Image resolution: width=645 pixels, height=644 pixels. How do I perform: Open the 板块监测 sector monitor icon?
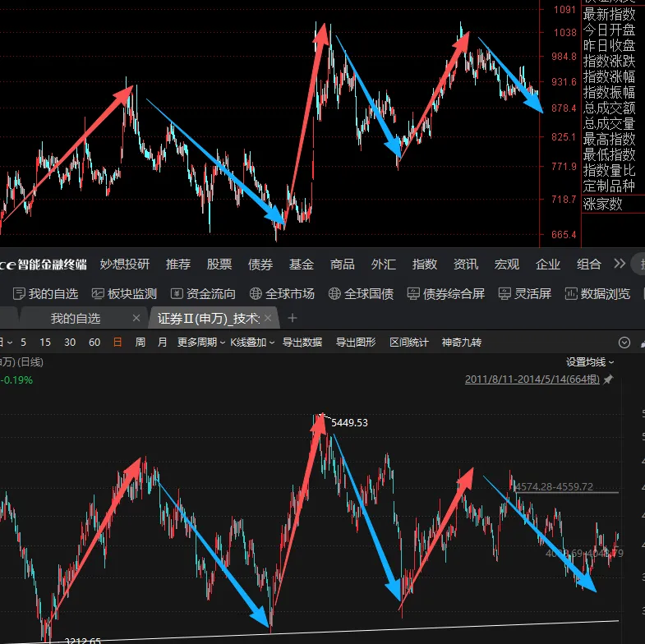[98, 293]
